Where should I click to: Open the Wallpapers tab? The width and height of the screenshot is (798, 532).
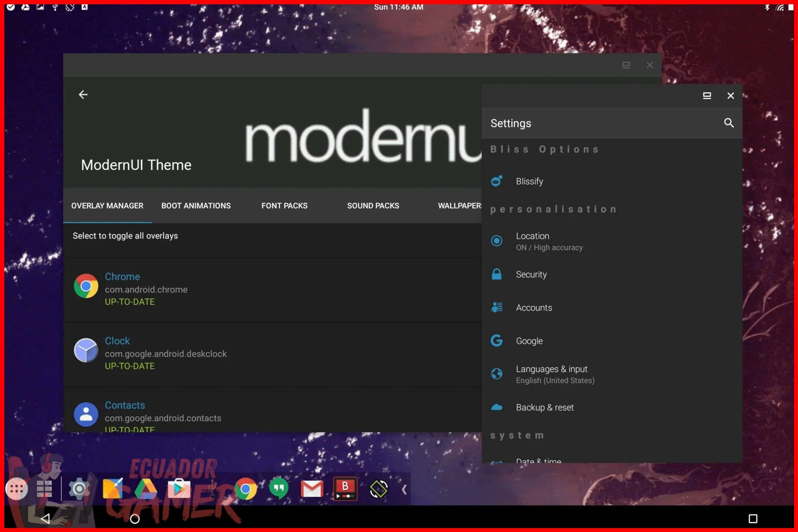tap(460, 205)
